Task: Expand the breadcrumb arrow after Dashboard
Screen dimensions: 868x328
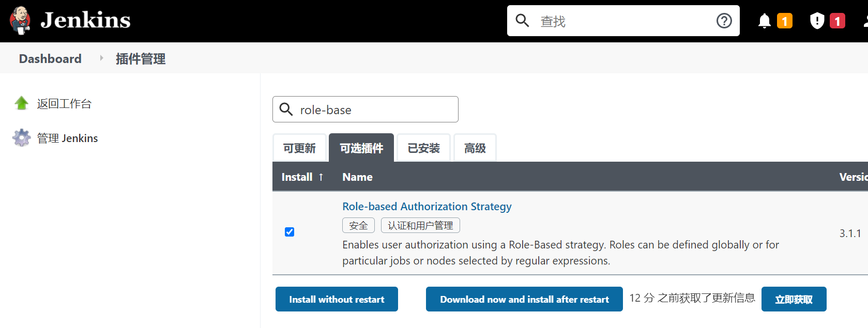Action: click(x=101, y=58)
